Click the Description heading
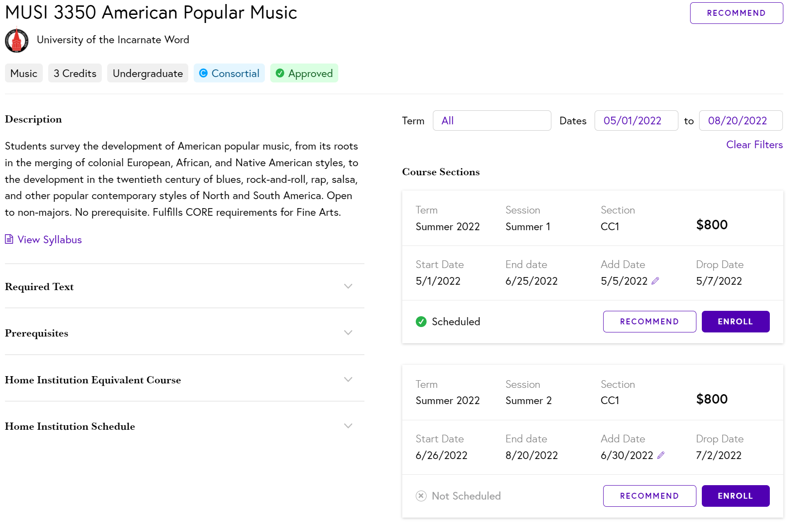This screenshot has height=532, width=791. click(x=33, y=119)
